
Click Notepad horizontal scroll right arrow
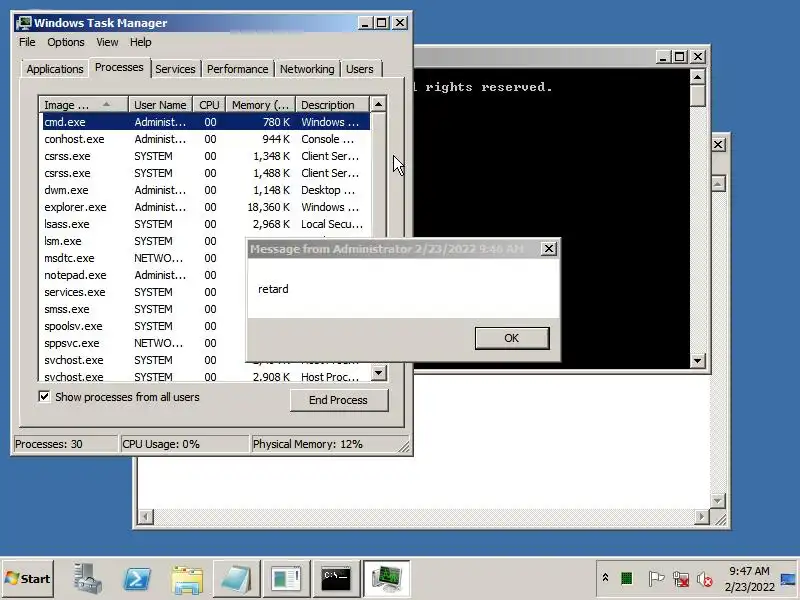click(x=702, y=517)
